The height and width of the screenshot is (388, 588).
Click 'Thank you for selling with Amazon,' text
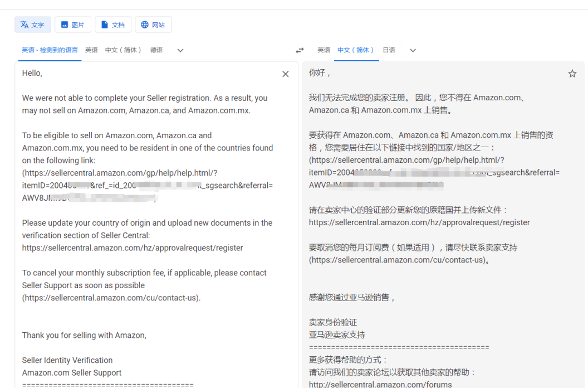click(85, 336)
